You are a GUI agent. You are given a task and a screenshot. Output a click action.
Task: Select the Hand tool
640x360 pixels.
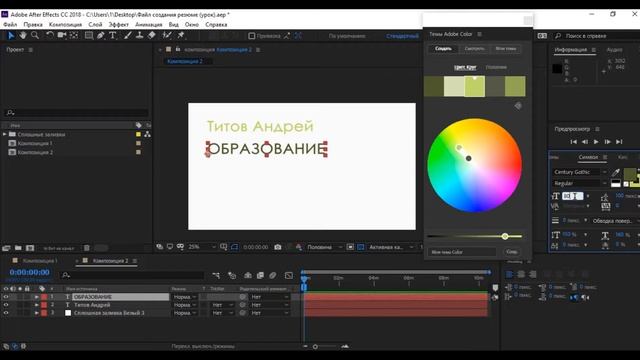[x=23, y=36]
